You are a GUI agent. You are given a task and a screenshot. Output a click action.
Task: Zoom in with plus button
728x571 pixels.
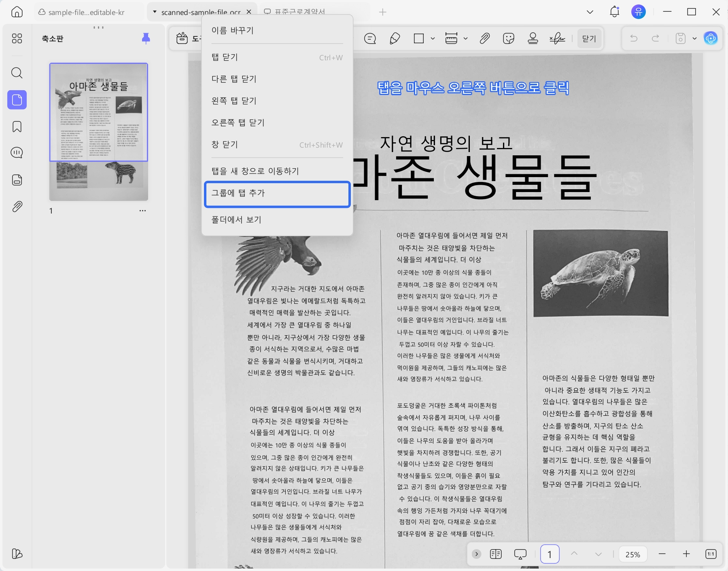pyautogui.click(x=686, y=554)
